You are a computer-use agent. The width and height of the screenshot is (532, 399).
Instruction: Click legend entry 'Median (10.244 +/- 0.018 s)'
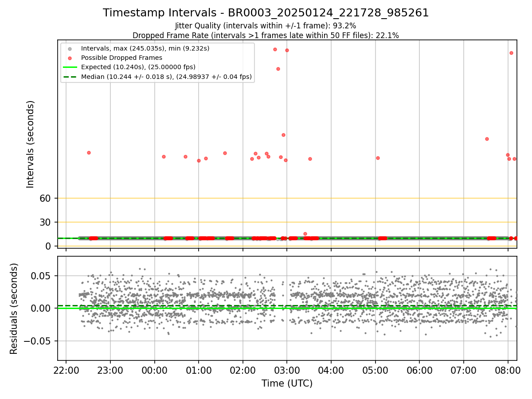pos(166,77)
